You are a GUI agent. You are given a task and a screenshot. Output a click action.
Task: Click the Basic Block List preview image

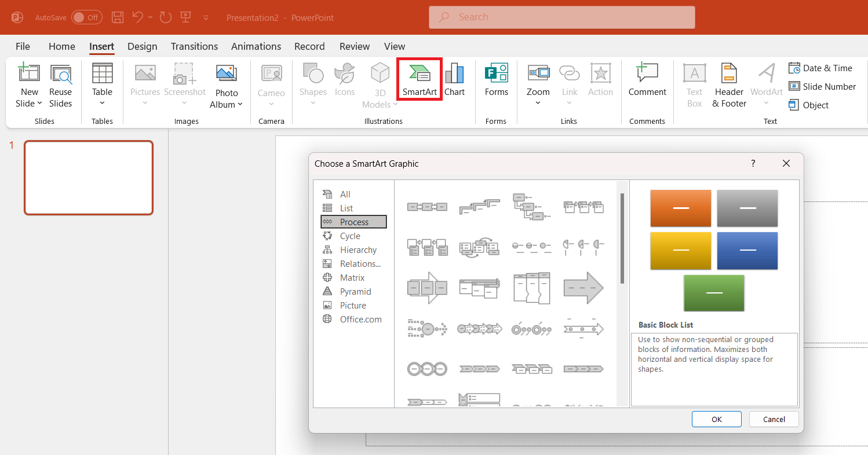click(x=714, y=251)
